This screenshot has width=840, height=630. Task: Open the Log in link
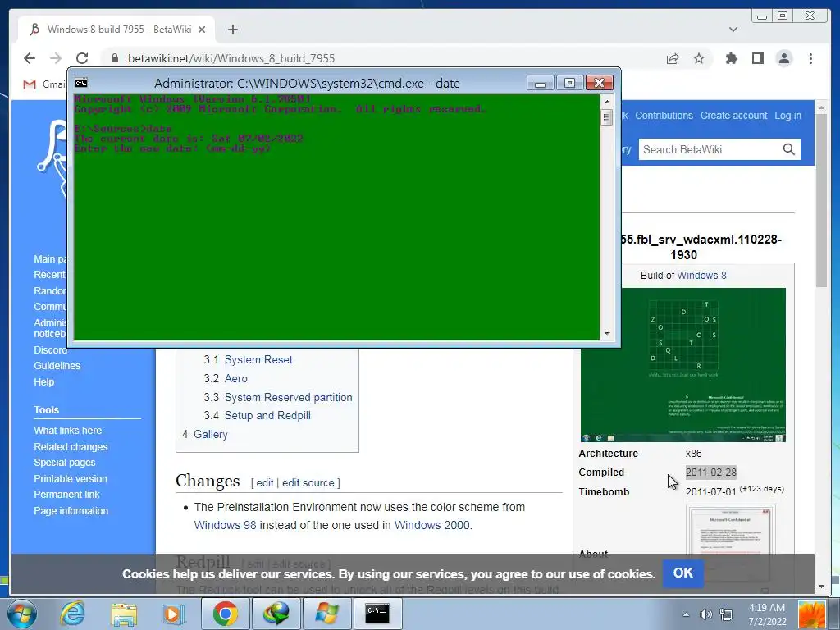pos(787,115)
